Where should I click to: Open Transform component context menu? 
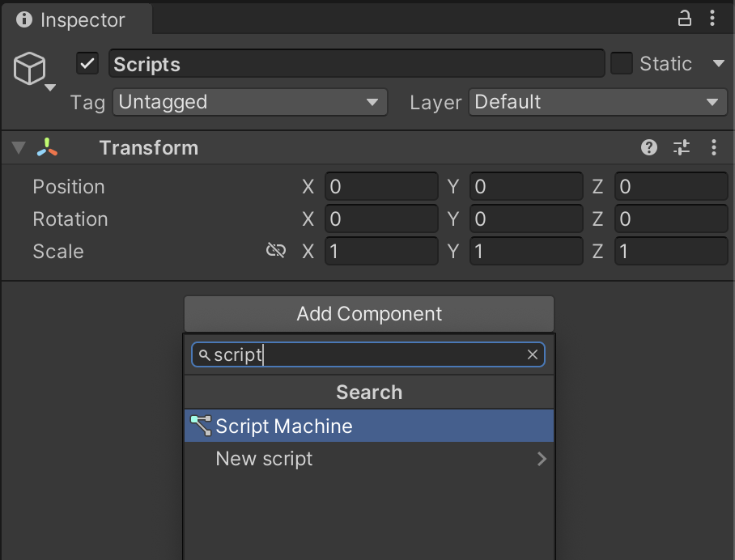(713, 147)
